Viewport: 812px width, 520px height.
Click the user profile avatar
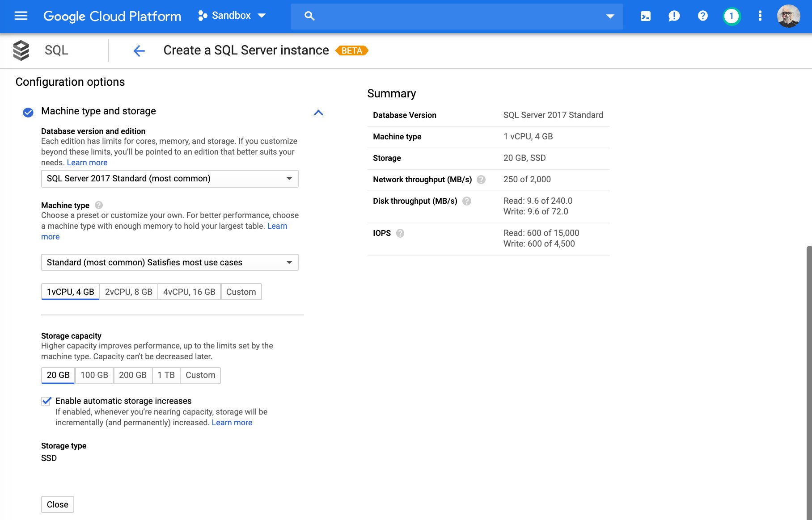point(788,16)
